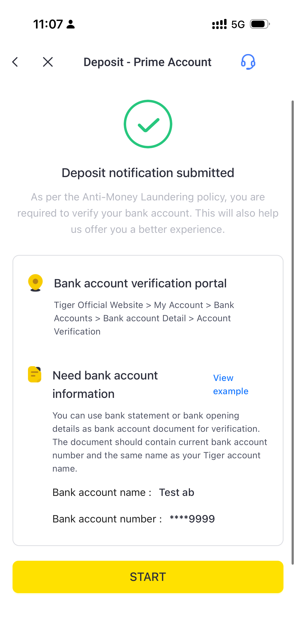Tap the battery icon in status bar
This screenshot has width=296, height=644.
click(x=260, y=24)
